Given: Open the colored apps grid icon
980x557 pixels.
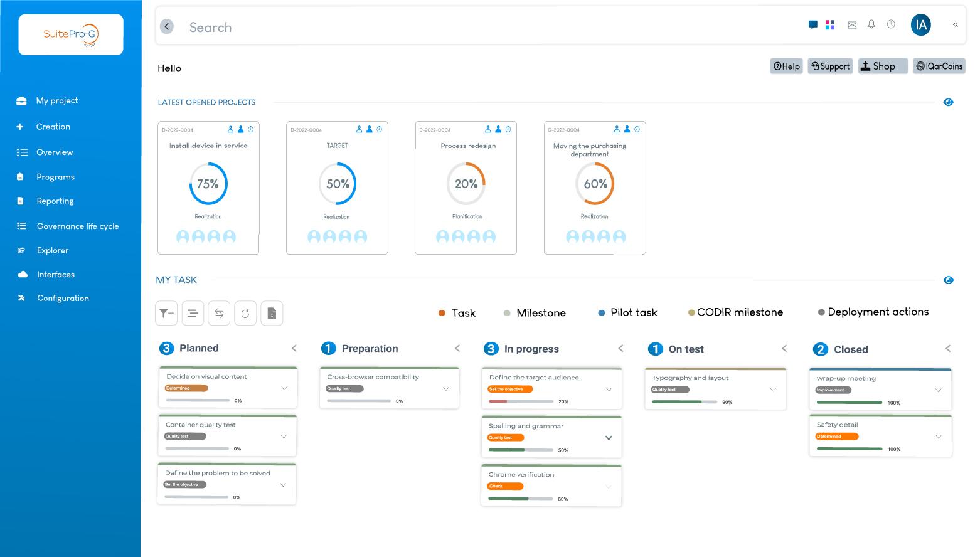Looking at the screenshot, I should click(x=830, y=25).
